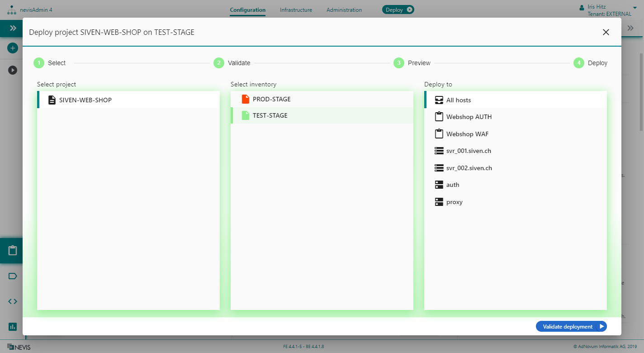Select host svr_002.siven.ch

(x=516, y=168)
